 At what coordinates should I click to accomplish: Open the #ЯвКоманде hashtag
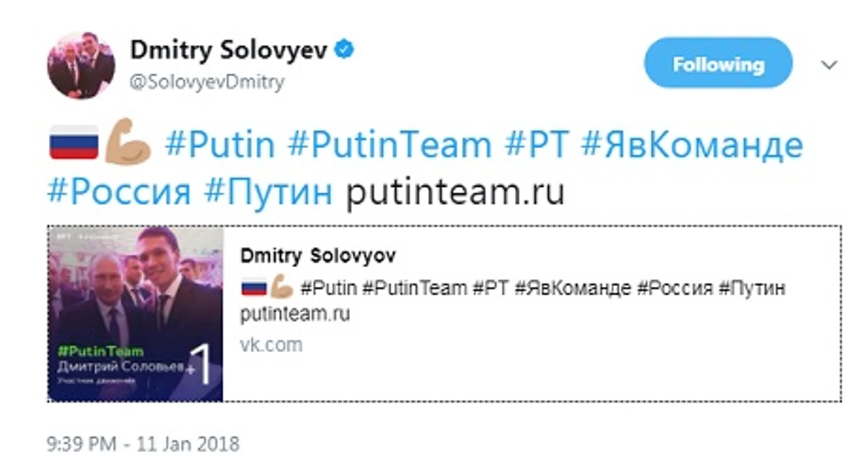point(692,145)
